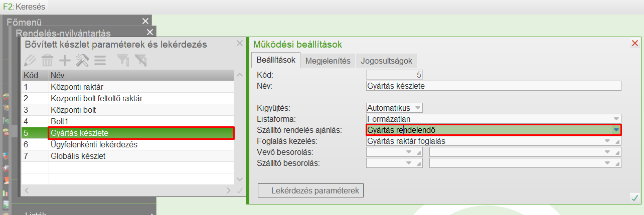
Task: Click F2: Keresés search shortcut
Action: pyautogui.click(x=23, y=7)
